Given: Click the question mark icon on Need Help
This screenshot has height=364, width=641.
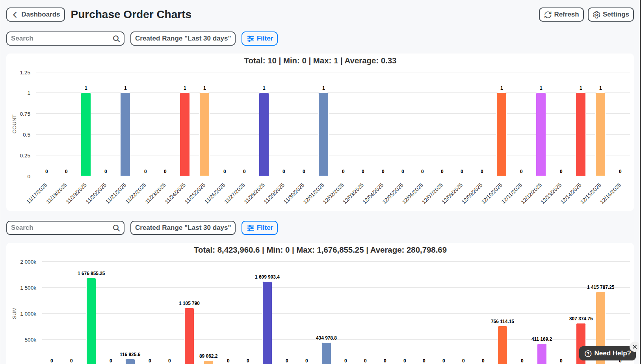Looking at the screenshot, I should (588, 353).
